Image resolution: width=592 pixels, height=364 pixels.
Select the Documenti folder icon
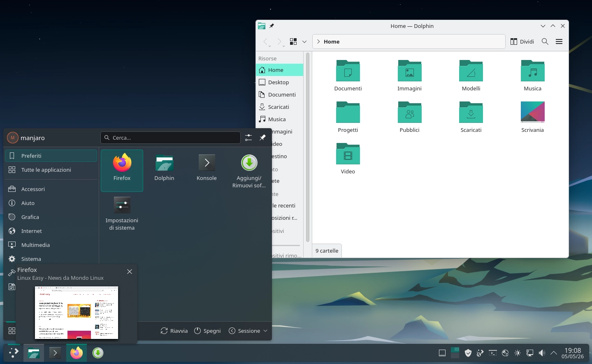tap(348, 71)
